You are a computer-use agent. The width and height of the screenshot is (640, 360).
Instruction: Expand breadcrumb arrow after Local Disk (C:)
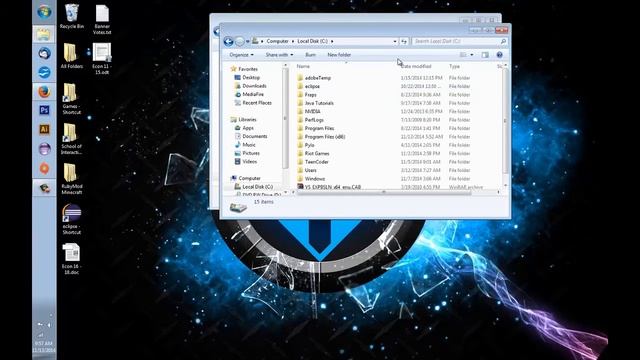point(332,41)
